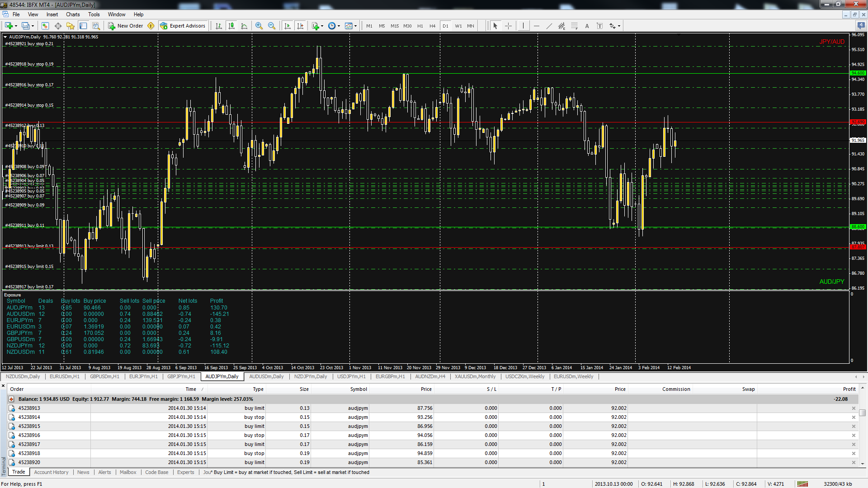This screenshot has height=488, width=868.
Task: Click the Zoom In magnifier icon
Action: [x=259, y=26]
